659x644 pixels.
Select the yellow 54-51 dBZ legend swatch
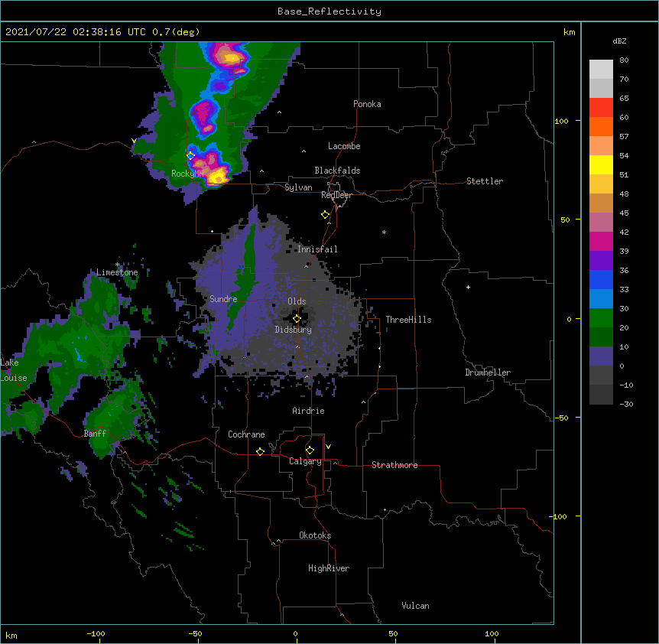pos(601,164)
